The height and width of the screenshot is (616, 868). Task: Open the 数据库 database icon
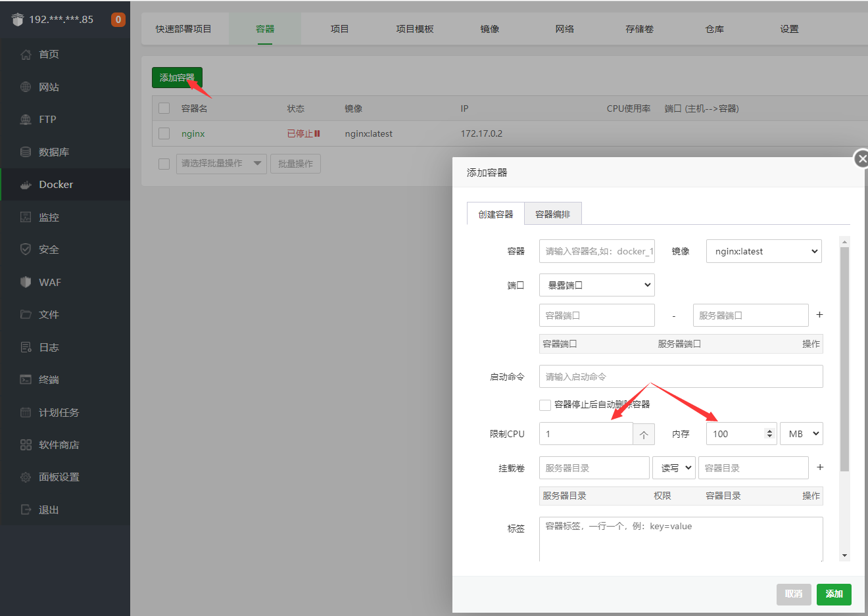point(26,152)
